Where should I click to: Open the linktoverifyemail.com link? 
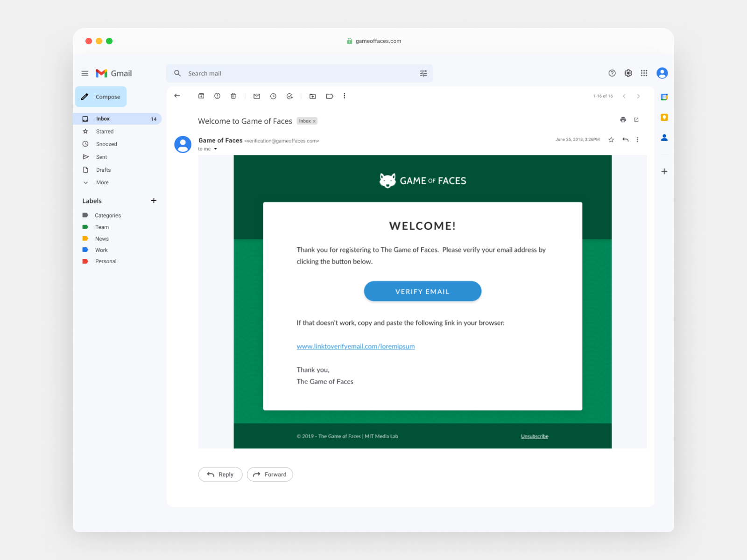coord(356,346)
